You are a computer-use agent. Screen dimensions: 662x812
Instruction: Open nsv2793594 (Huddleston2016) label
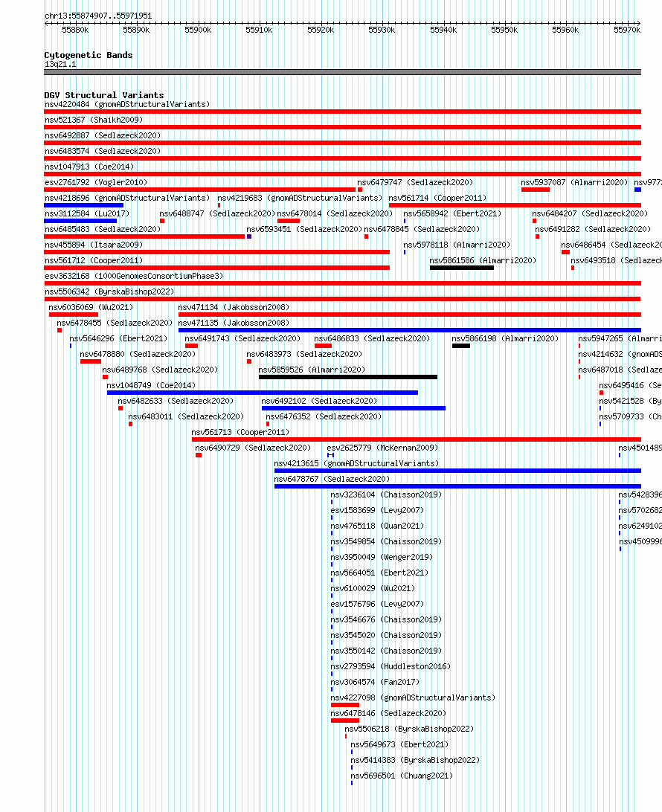(x=391, y=666)
